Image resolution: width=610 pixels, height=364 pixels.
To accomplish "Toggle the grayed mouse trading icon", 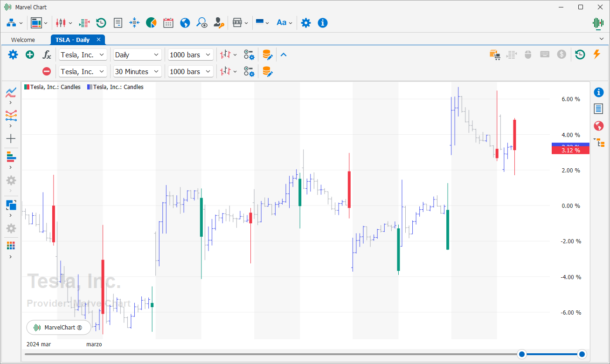I will (528, 55).
